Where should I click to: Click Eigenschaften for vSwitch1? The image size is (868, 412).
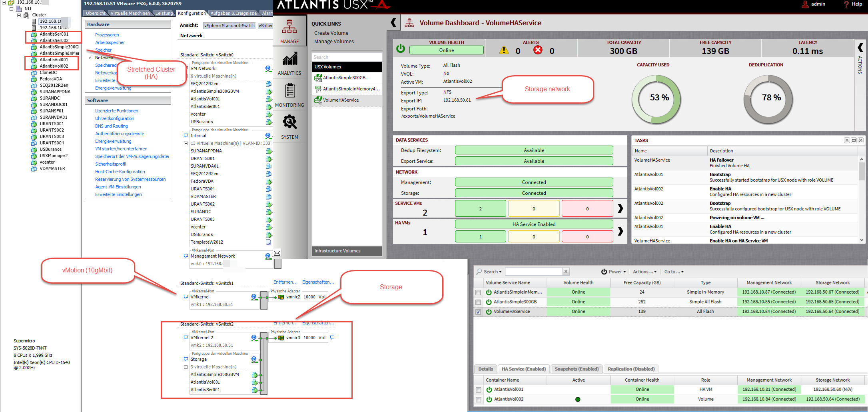point(318,282)
